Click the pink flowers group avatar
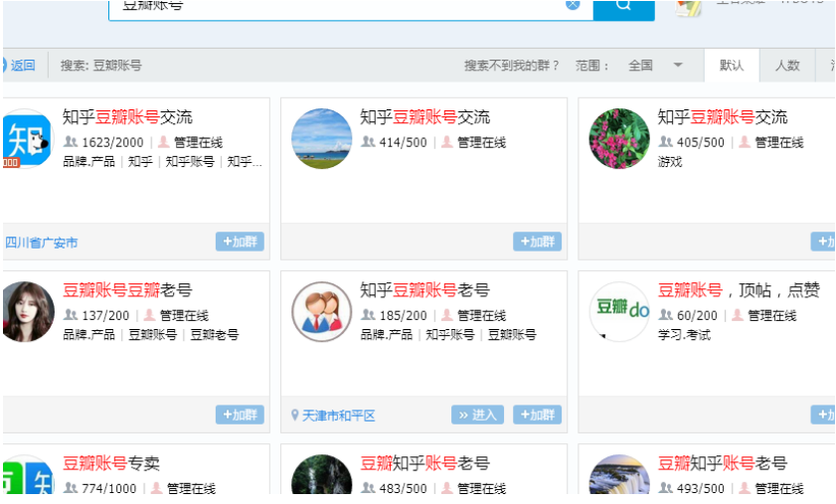Image resolution: width=836 pixels, height=504 pixels. point(618,138)
